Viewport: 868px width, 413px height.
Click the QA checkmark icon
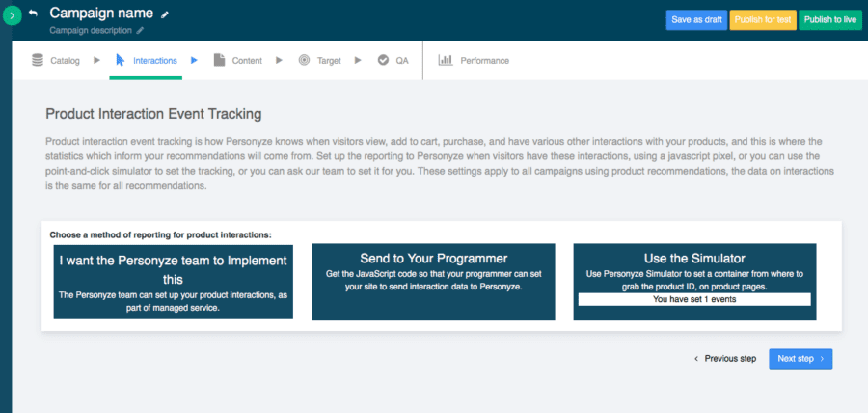[x=383, y=60]
